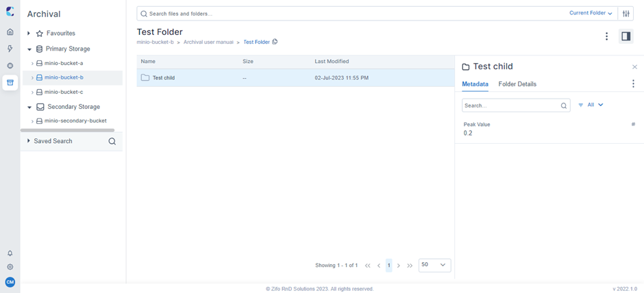This screenshot has width=644, height=293.
Task: Go to previous page arrow
Action: pos(379,266)
